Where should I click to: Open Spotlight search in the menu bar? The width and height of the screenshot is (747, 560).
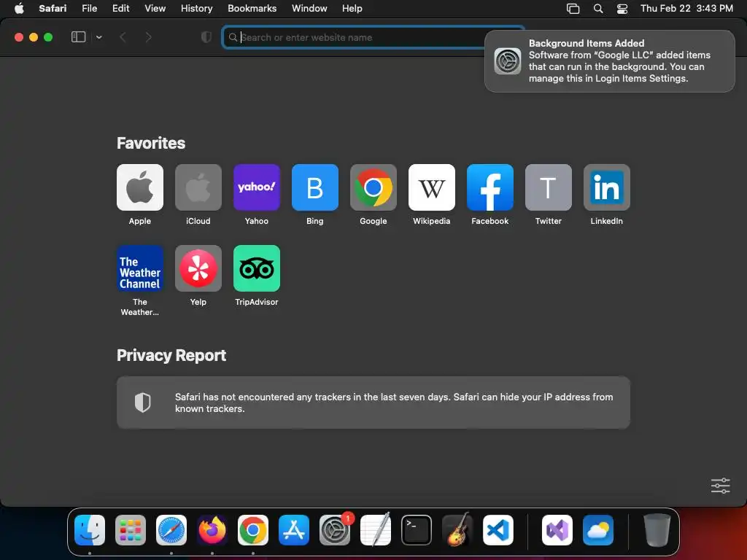click(x=598, y=9)
